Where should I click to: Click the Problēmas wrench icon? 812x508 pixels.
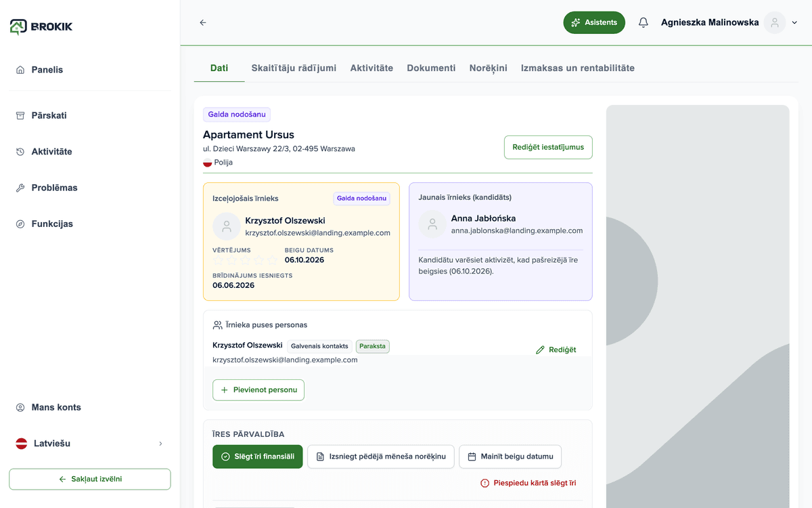20,188
